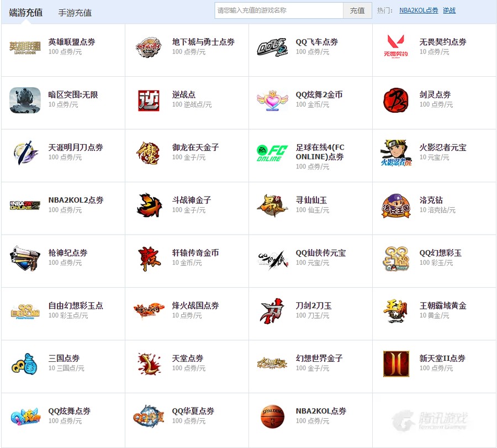The height and width of the screenshot is (448, 497).
Task: Select the NBA2KOL Spalding basketball icon
Action: 272,417
